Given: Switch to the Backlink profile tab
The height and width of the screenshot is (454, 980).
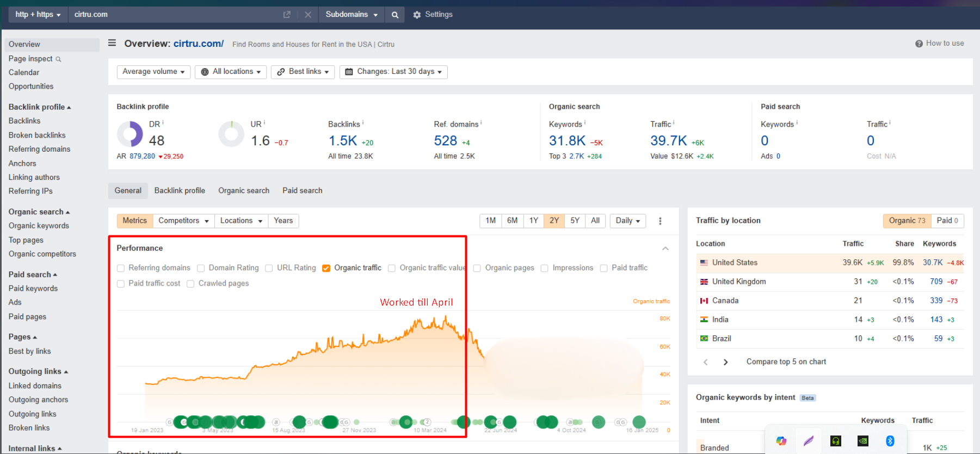Looking at the screenshot, I should point(180,191).
